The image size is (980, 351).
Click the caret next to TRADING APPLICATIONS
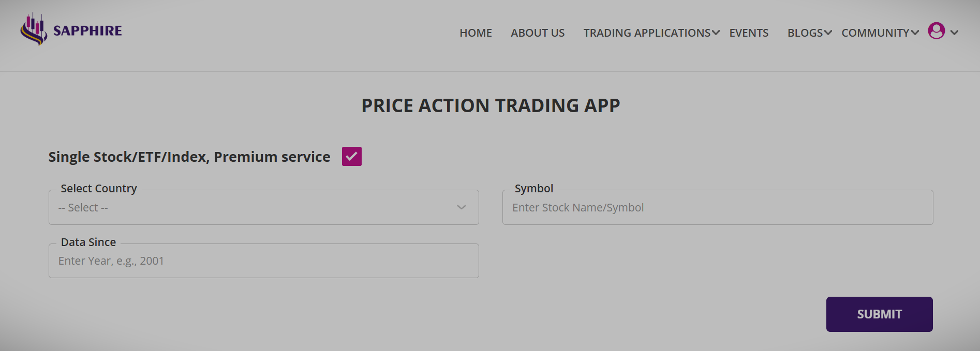pyautogui.click(x=716, y=32)
